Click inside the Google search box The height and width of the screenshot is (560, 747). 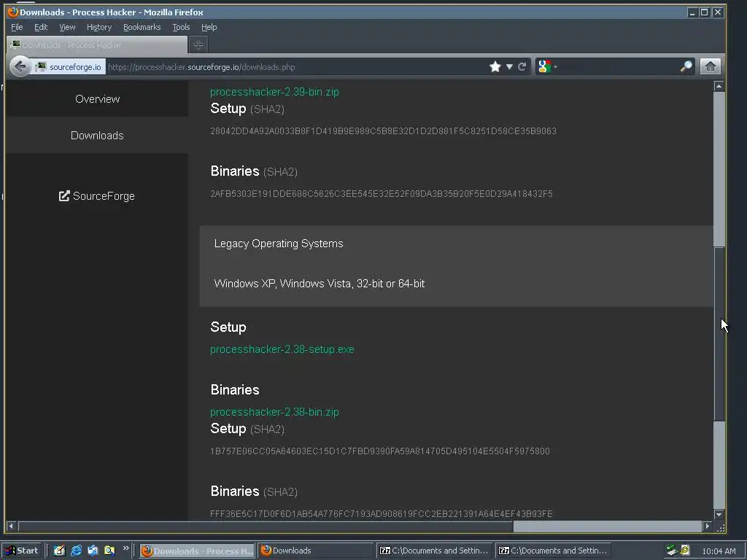[x=619, y=66]
